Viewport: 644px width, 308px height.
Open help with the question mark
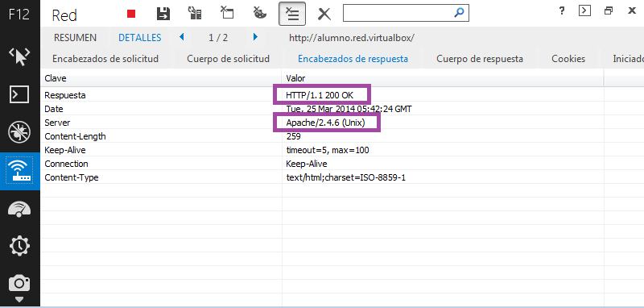point(562,11)
